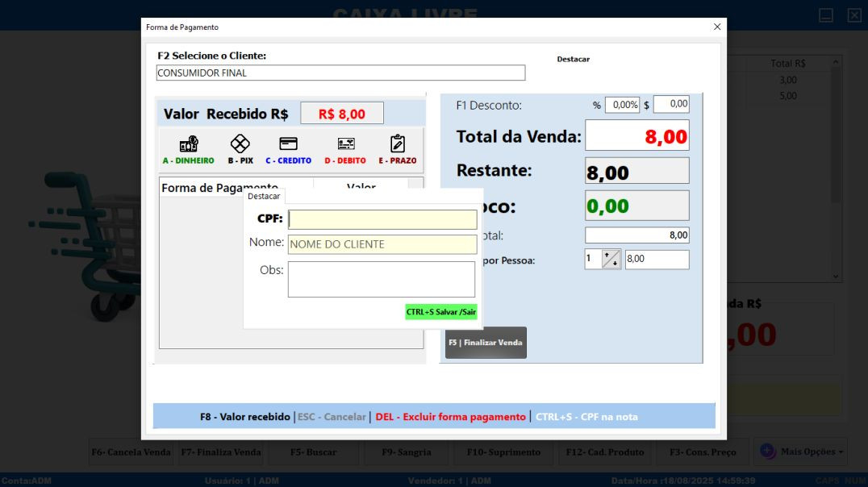868x487 pixels.
Task: Click the people count stepper arrows
Action: point(611,260)
